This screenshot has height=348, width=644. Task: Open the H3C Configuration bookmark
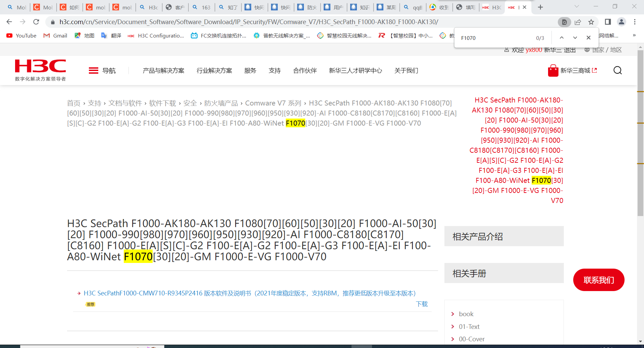[156, 36]
